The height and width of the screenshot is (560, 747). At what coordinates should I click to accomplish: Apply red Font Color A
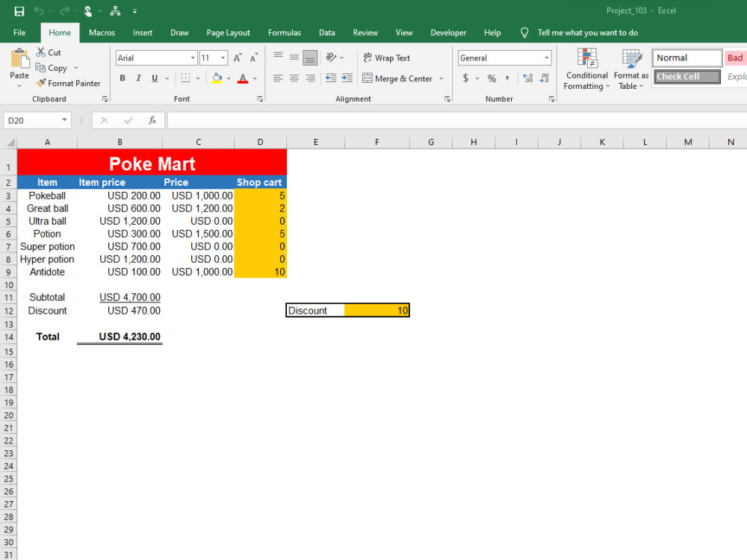[243, 78]
